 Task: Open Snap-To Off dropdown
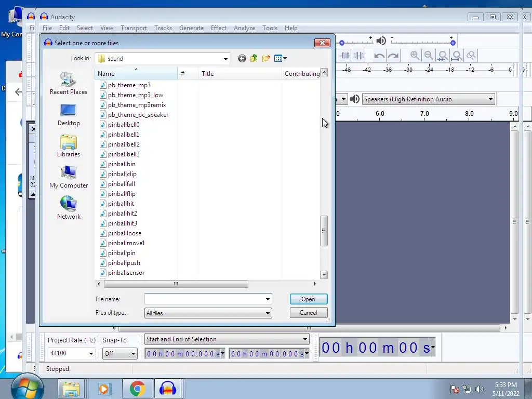(x=120, y=353)
